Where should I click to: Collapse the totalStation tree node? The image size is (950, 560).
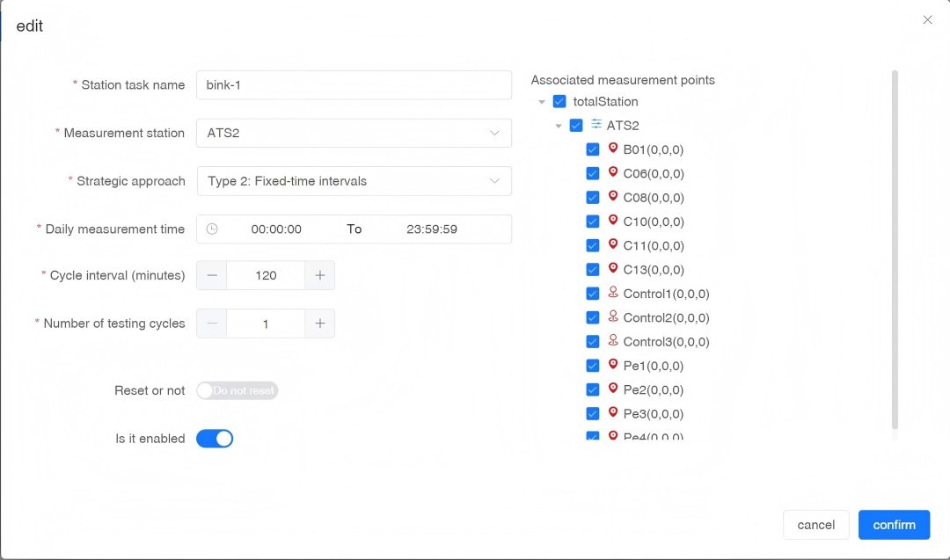coord(542,102)
